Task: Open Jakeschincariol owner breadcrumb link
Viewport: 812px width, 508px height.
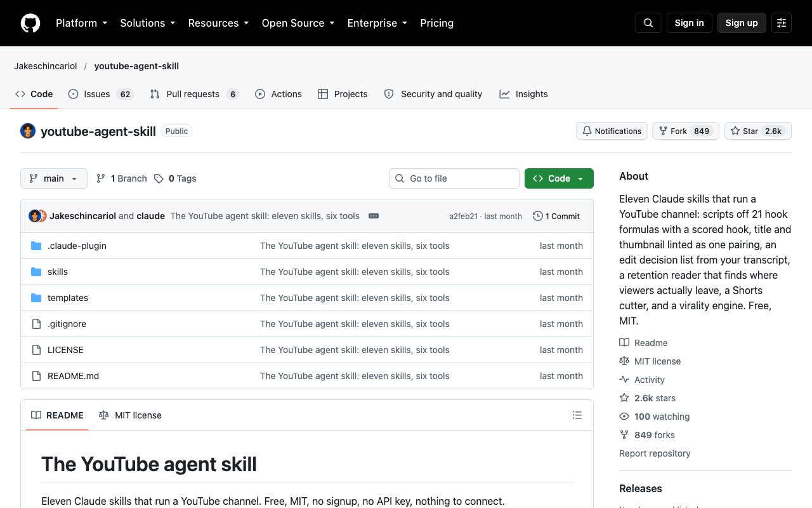Action: 46,66
